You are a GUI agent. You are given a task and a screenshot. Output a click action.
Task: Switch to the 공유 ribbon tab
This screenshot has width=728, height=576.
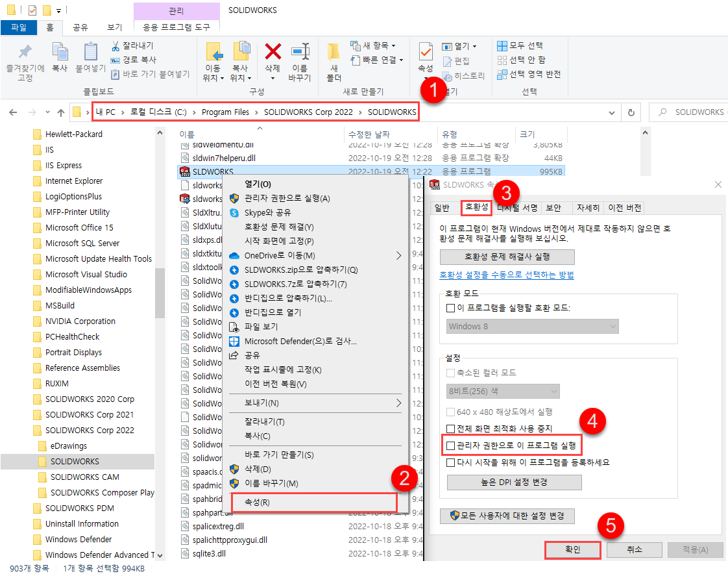(x=80, y=27)
